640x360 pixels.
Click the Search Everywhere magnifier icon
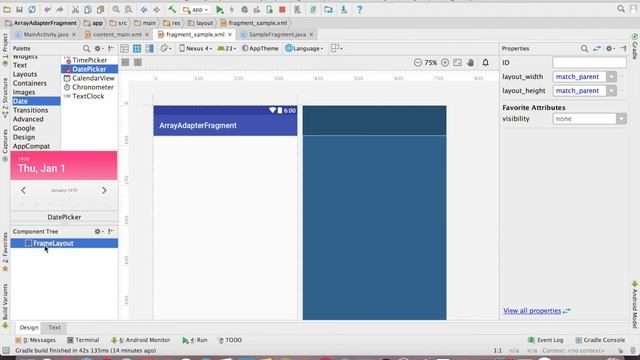tap(621, 9)
